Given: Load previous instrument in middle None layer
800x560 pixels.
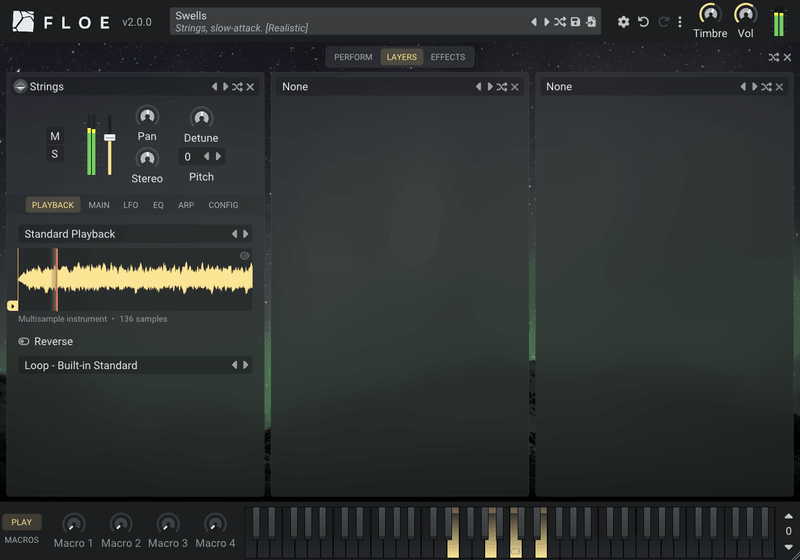Looking at the screenshot, I should pyautogui.click(x=479, y=87).
